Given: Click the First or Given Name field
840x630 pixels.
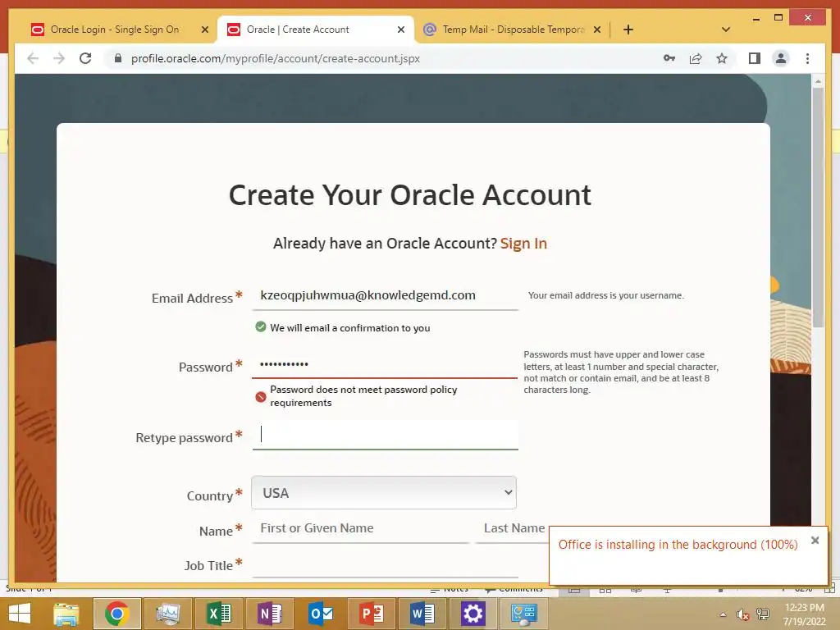Looking at the screenshot, I should click(x=361, y=529).
